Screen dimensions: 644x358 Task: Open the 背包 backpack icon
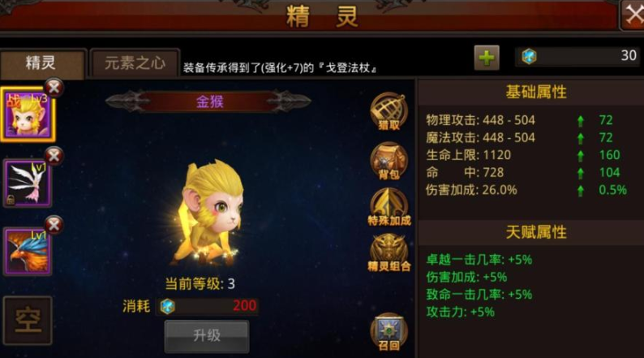[x=389, y=161]
